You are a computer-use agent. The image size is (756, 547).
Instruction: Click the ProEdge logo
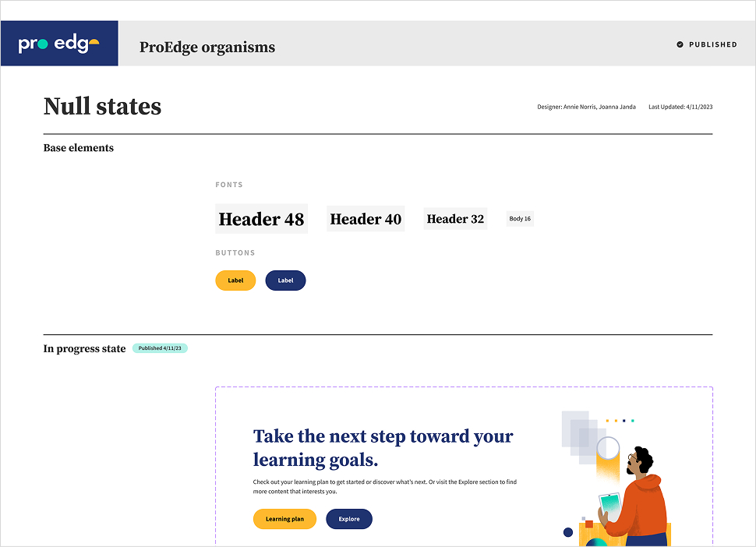tap(59, 44)
